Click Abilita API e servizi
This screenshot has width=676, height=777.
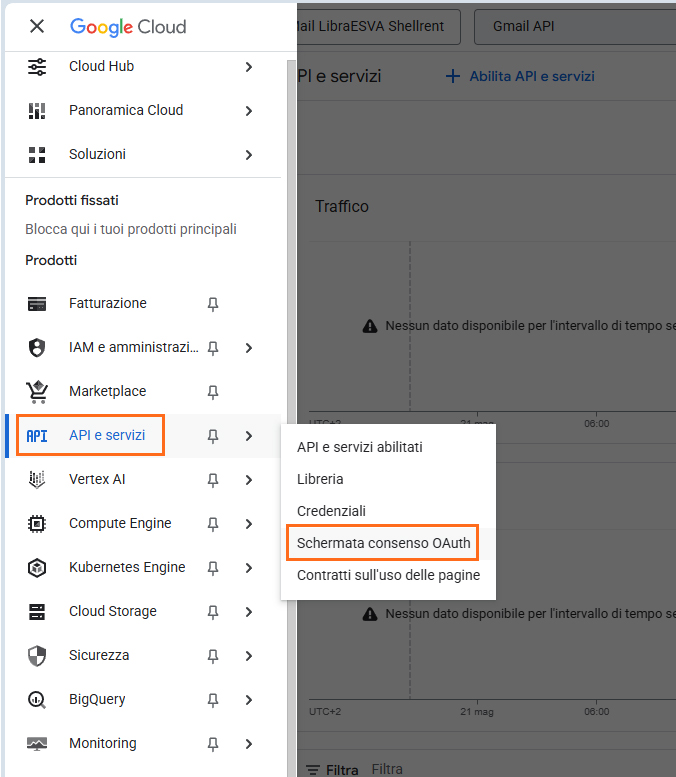tap(520, 76)
